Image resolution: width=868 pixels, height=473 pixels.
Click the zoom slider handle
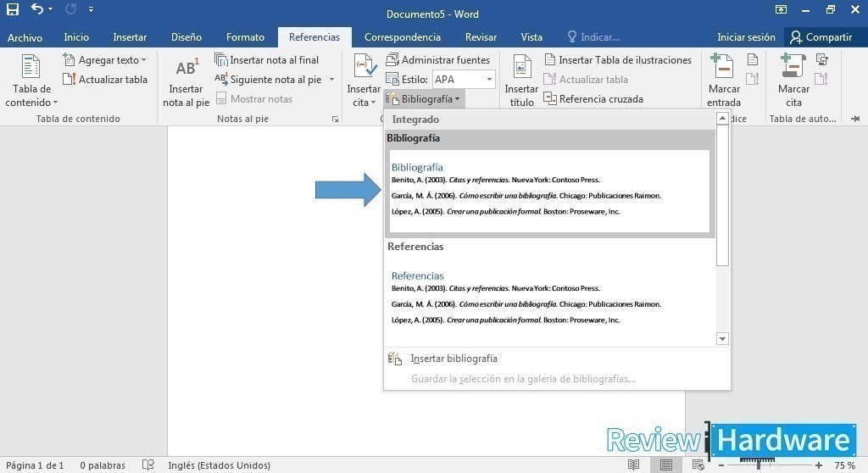pyautogui.click(x=758, y=465)
